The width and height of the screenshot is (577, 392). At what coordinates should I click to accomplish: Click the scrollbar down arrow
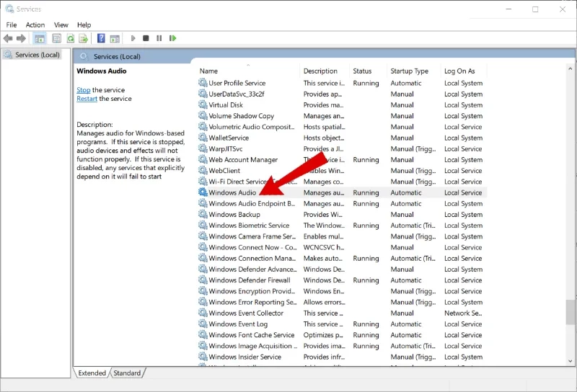click(x=570, y=361)
